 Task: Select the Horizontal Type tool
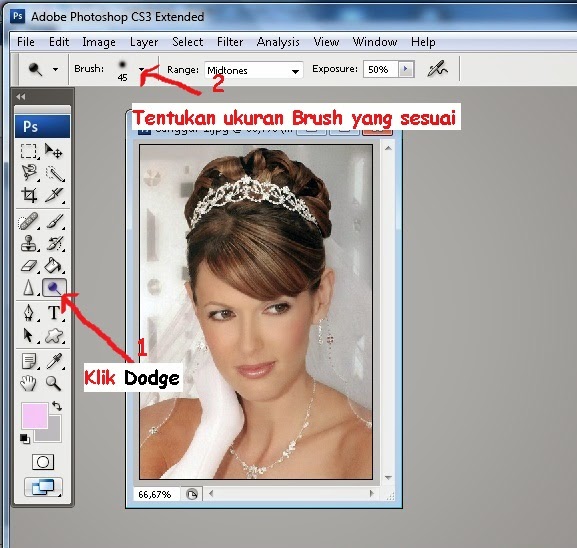coord(54,313)
